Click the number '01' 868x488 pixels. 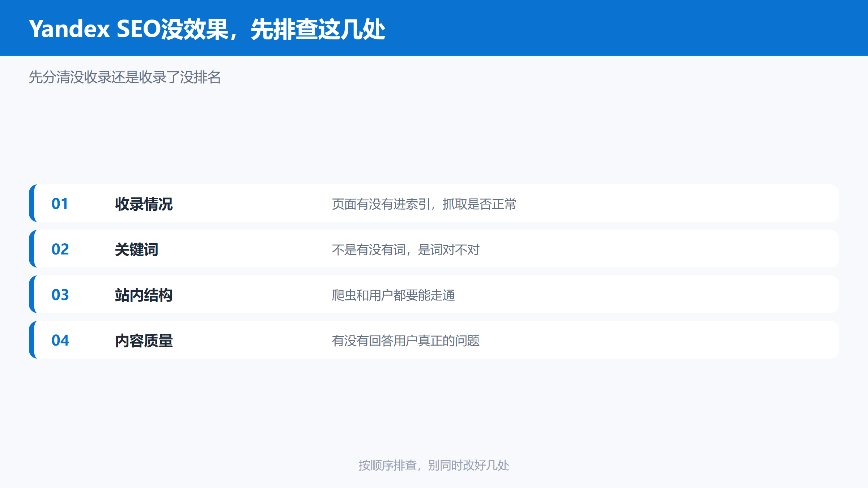(60, 204)
